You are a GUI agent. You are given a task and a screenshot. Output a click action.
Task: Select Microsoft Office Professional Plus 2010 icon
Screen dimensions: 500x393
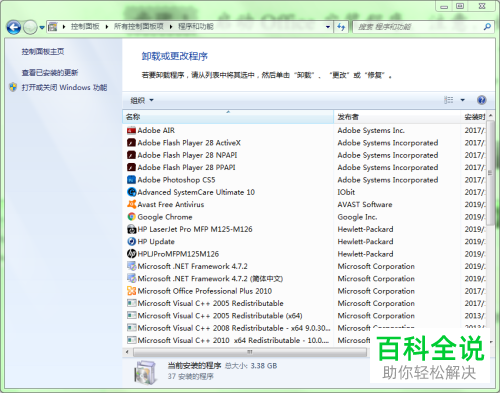coord(131,291)
